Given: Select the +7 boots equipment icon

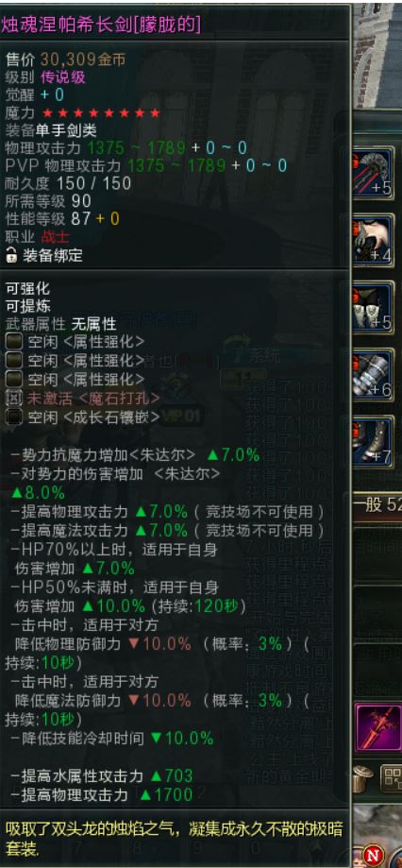Looking at the screenshot, I should [374, 441].
